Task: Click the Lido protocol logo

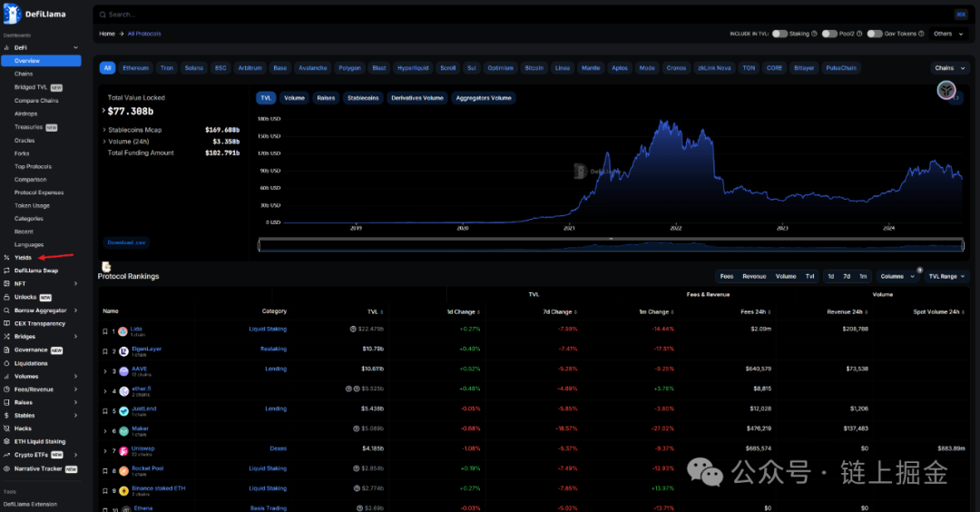Action: pyautogui.click(x=123, y=331)
